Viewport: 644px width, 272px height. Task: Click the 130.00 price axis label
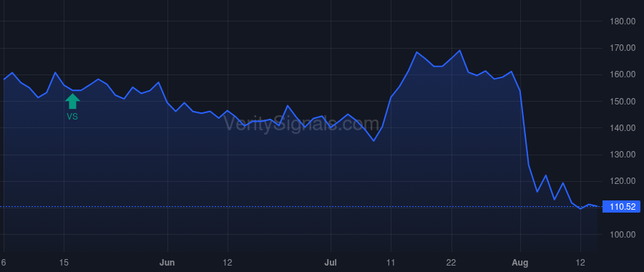click(623, 155)
